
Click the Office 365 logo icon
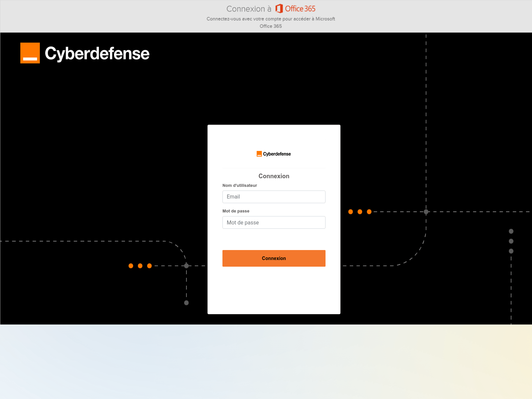click(x=279, y=9)
